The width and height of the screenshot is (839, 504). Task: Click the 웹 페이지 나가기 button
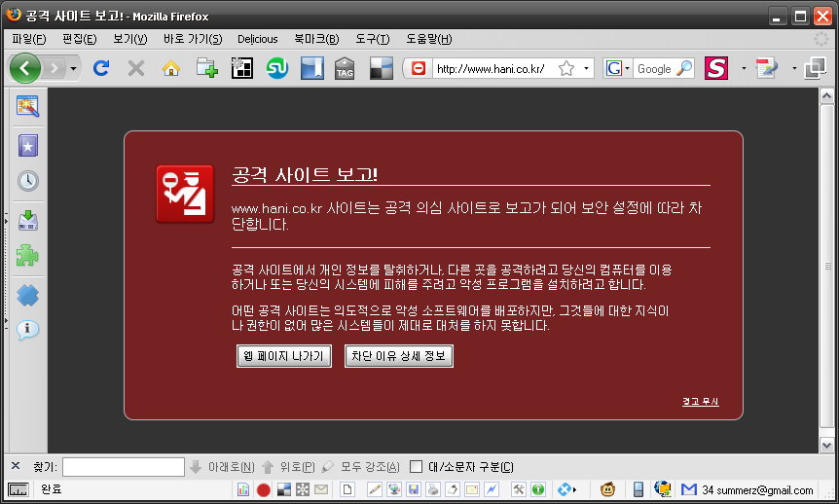point(284,356)
